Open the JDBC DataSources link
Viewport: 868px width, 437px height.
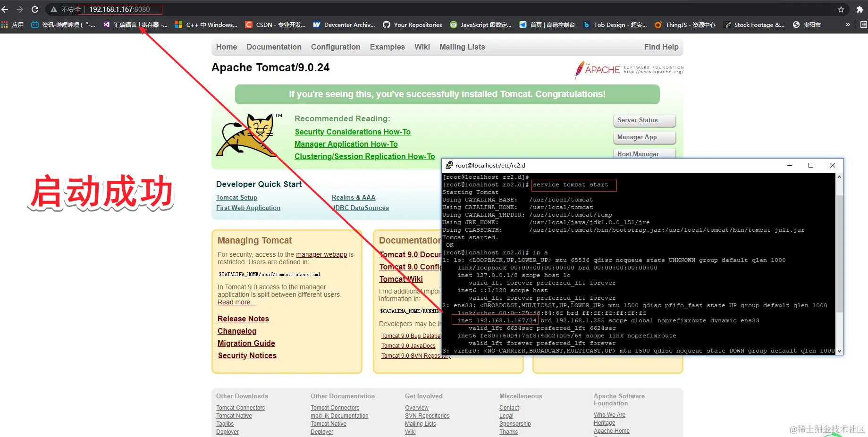360,208
